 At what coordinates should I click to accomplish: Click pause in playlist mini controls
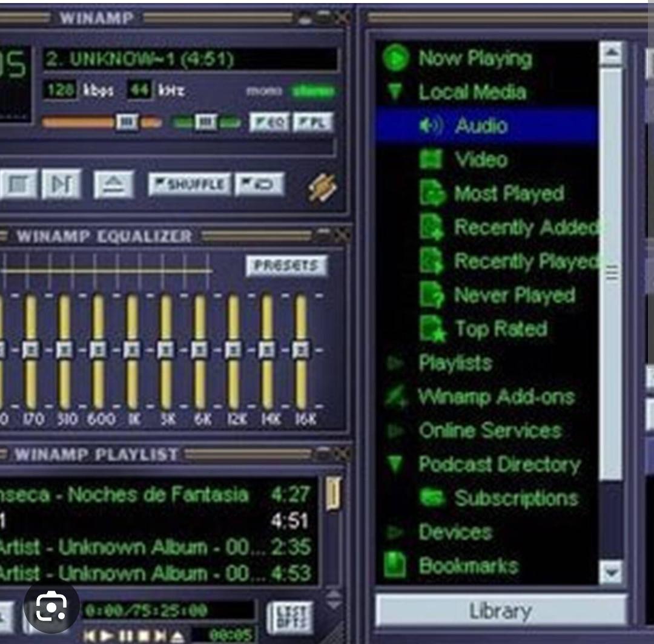(x=125, y=636)
